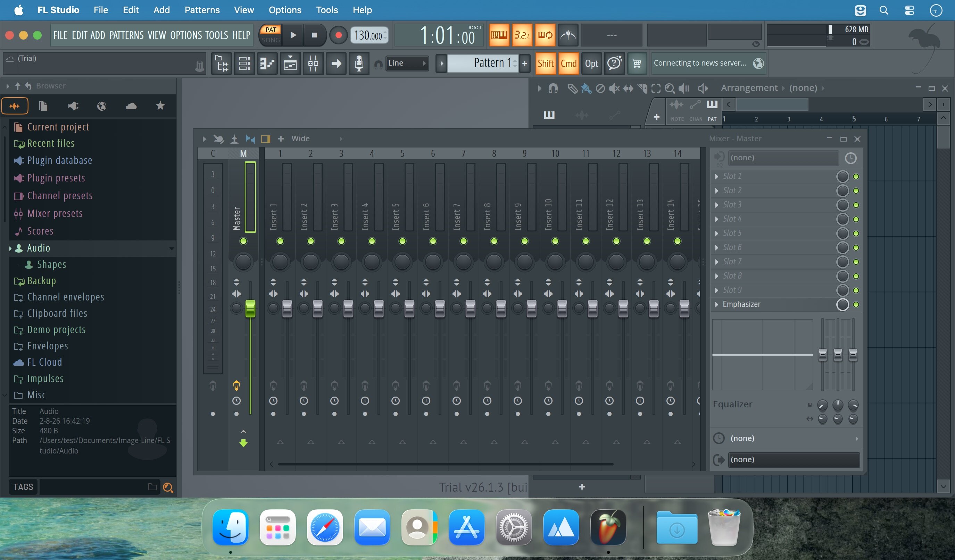Toggle the magnet snap icon in Arrangement toolbar
Screen dimensions: 955x560
click(x=553, y=88)
